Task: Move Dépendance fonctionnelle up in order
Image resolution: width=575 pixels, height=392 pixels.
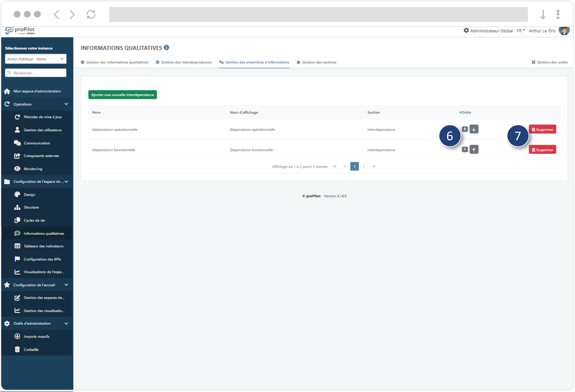Action: [474, 149]
